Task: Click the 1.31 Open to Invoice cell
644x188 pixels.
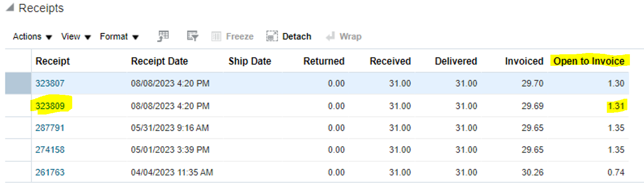Action: (x=615, y=106)
